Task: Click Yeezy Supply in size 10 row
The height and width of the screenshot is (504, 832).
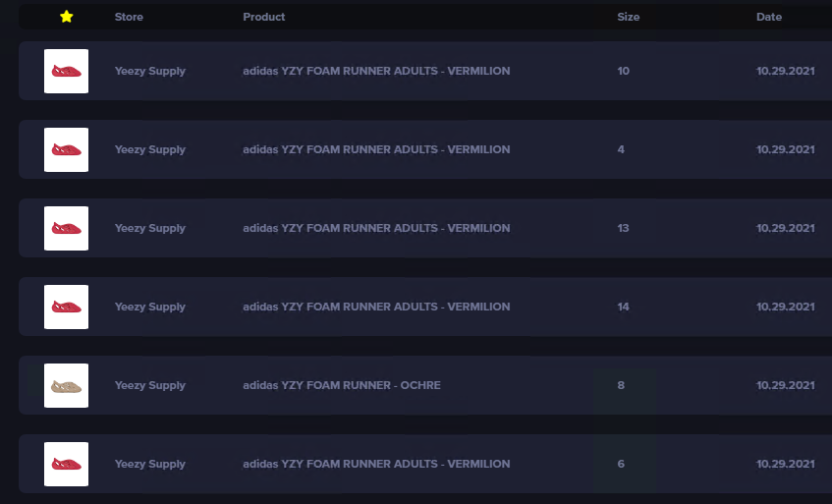Action: tap(150, 71)
